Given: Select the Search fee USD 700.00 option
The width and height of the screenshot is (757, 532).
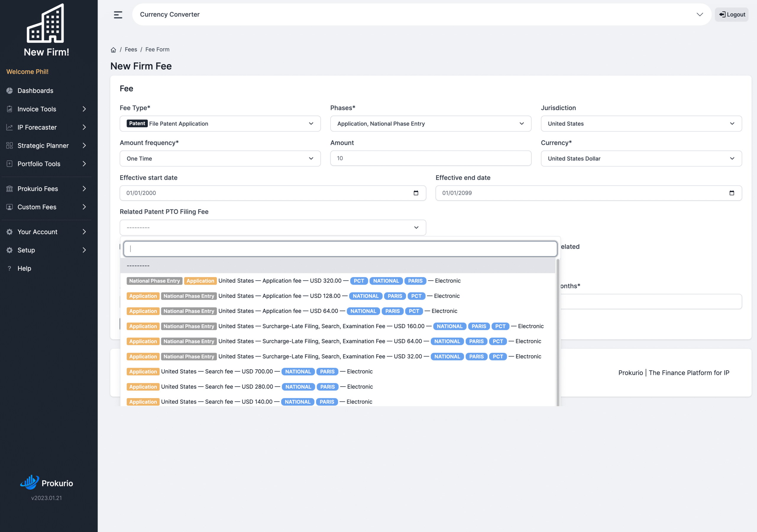Looking at the screenshot, I should point(338,371).
